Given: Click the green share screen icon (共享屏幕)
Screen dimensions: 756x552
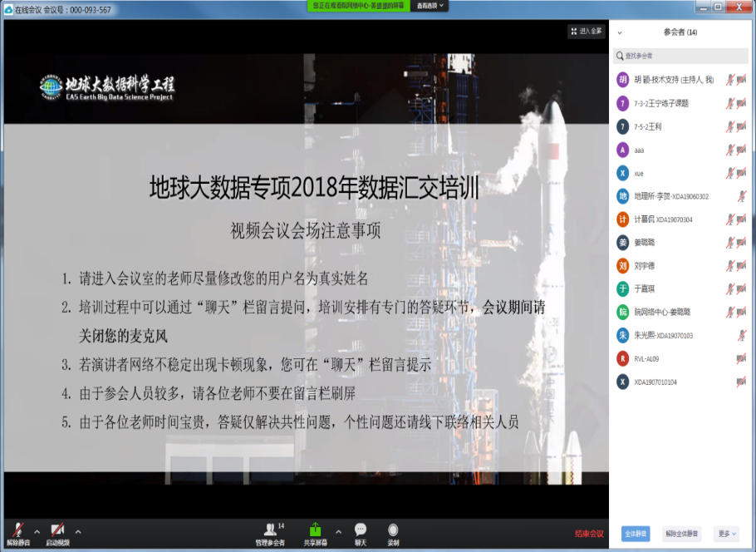Looking at the screenshot, I should click(315, 530).
